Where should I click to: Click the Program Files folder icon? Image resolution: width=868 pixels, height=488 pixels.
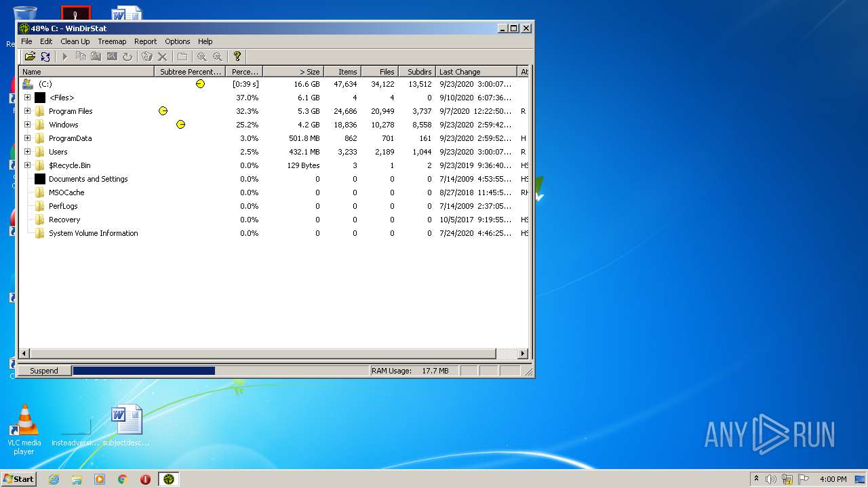pos(40,111)
